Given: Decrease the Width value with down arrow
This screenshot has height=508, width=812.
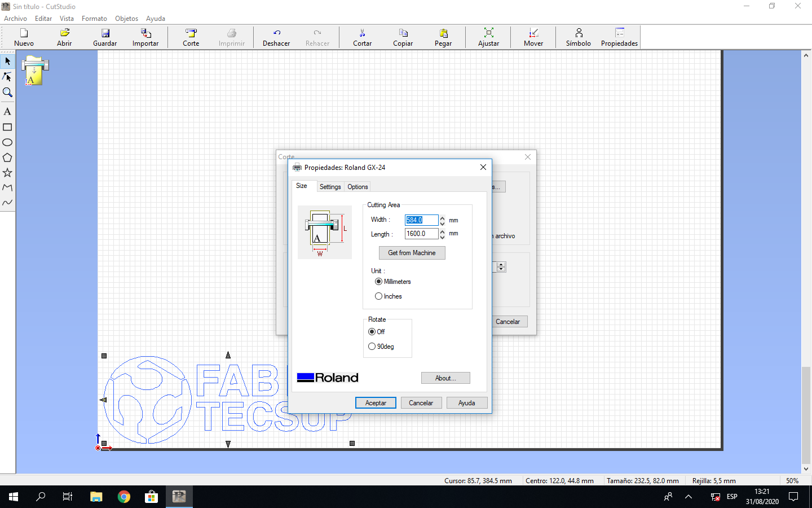Looking at the screenshot, I should click(443, 223).
